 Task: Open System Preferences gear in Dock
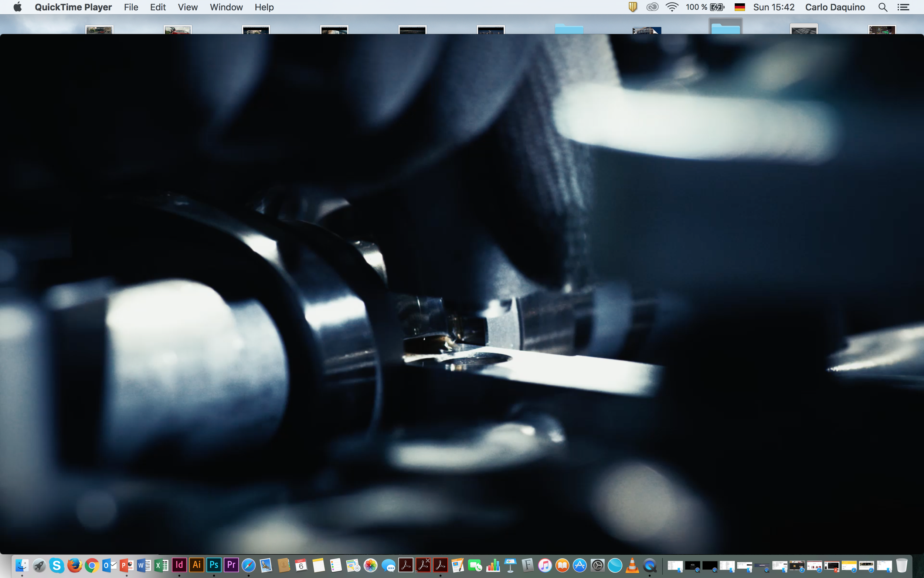pos(597,565)
